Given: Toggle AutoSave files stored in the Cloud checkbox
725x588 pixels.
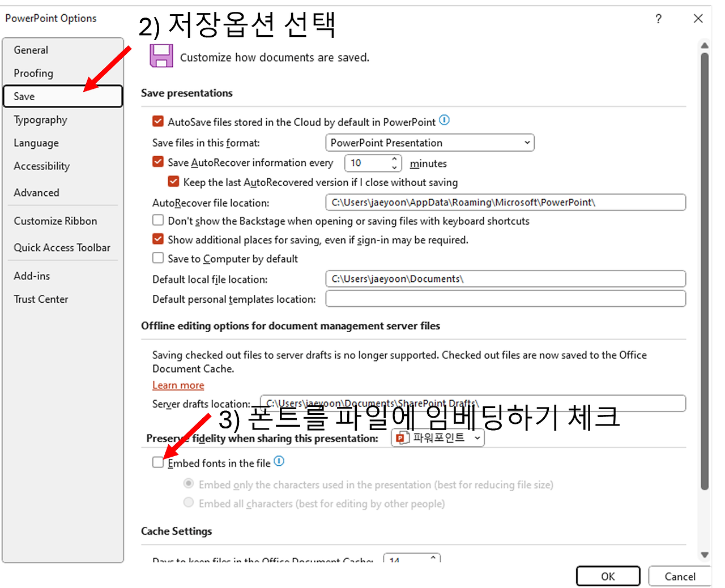Looking at the screenshot, I should click(158, 121).
